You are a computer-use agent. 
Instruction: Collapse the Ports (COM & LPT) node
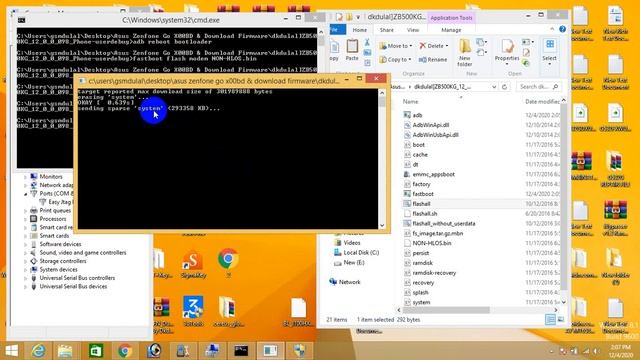(25, 194)
